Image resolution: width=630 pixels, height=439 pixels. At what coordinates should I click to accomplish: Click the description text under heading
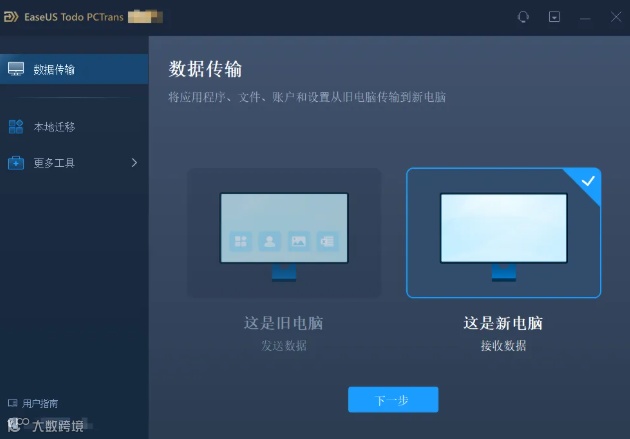(307, 97)
